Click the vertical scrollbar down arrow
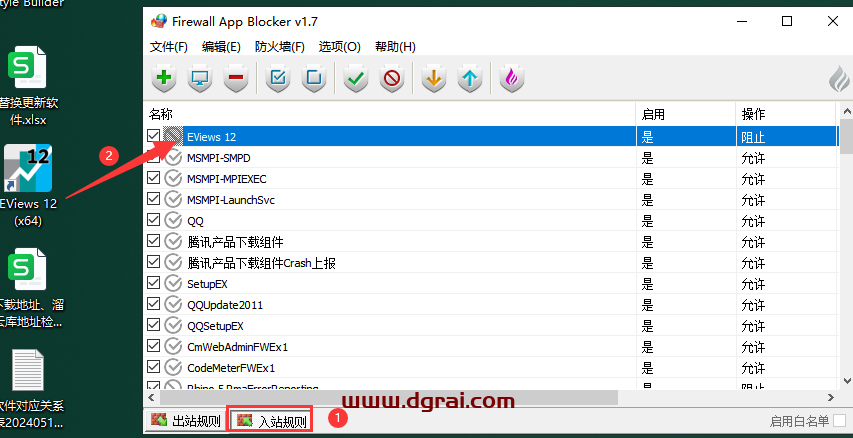The height and width of the screenshot is (438, 853). 846,380
